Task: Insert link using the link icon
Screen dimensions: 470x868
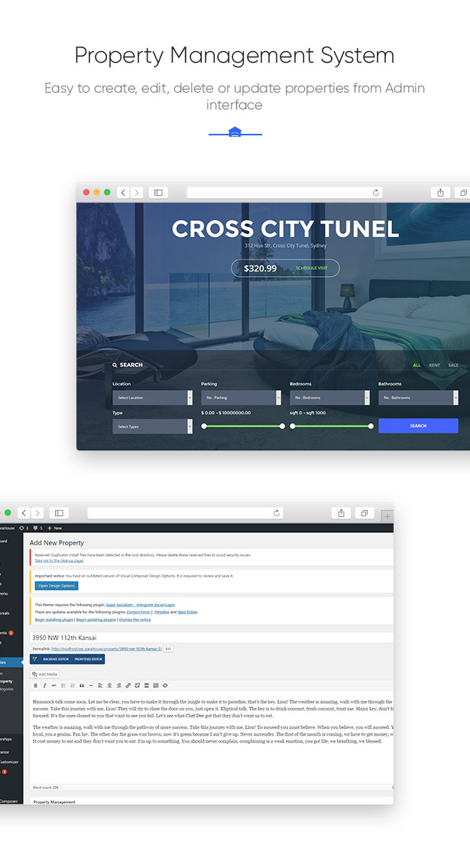Action: click(x=128, y=686)
